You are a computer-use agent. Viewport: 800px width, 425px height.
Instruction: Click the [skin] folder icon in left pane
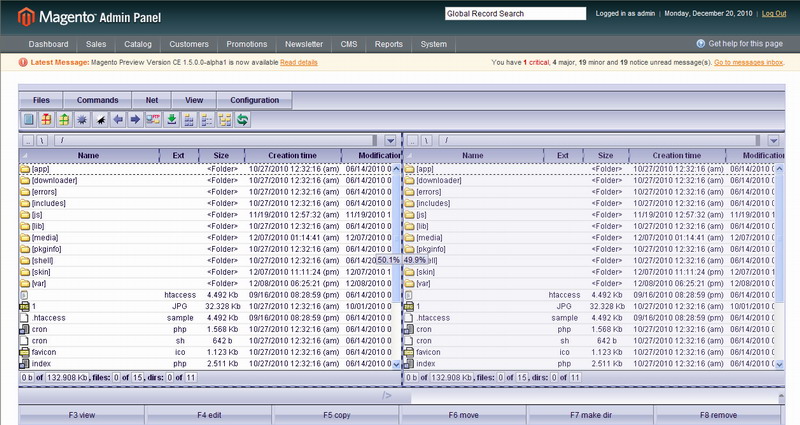coord(25,272)
